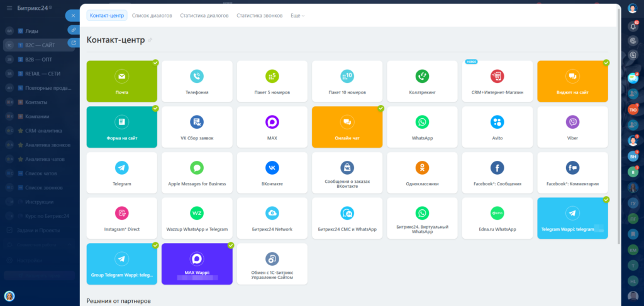Select B2B — ОПТ in the sidebar
The height and width of the screenshot is (306, 644).
(x=39, y=60)
